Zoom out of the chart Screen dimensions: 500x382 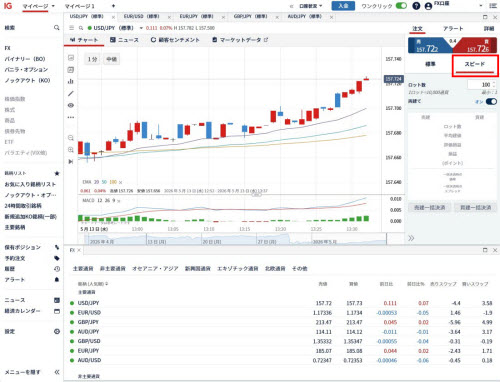tap(71, 138)
